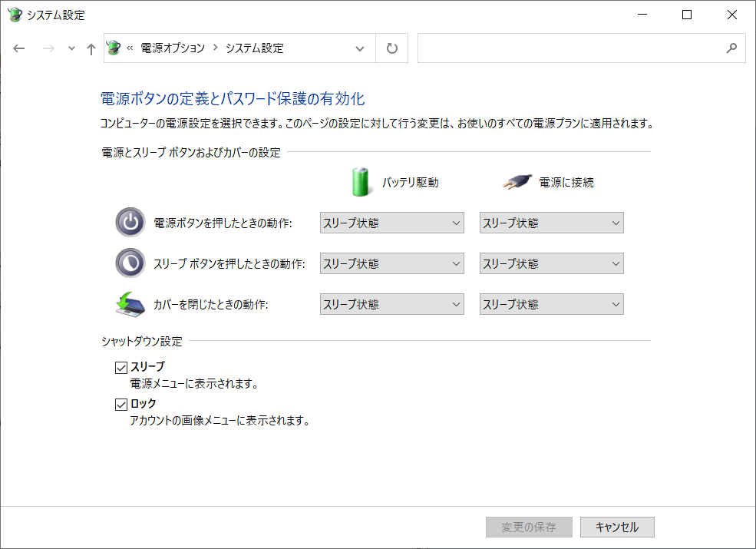
Task: Click 電源とスリープ ボタンおよびカバーの設定 section title
Action: click(x=191, y=153)
